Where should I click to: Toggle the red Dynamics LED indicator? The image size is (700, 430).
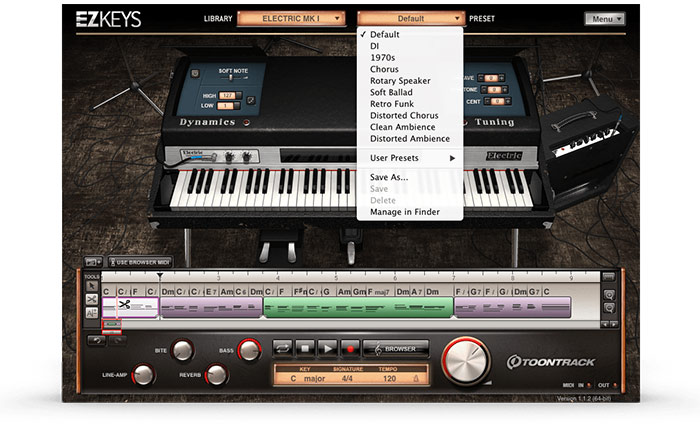pyautogui.click(x=246, y=123)
